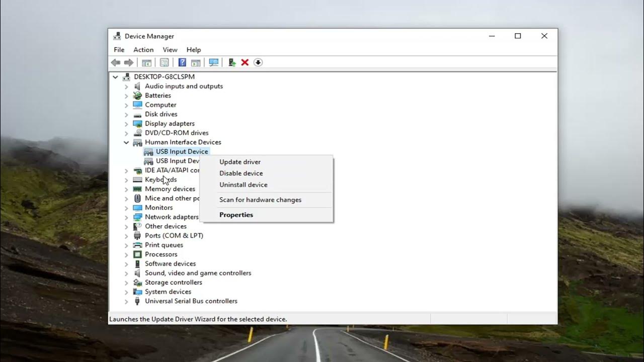
Task: Select the DESKTOP-G8CLSPM computer name
Action: point(164,77)
